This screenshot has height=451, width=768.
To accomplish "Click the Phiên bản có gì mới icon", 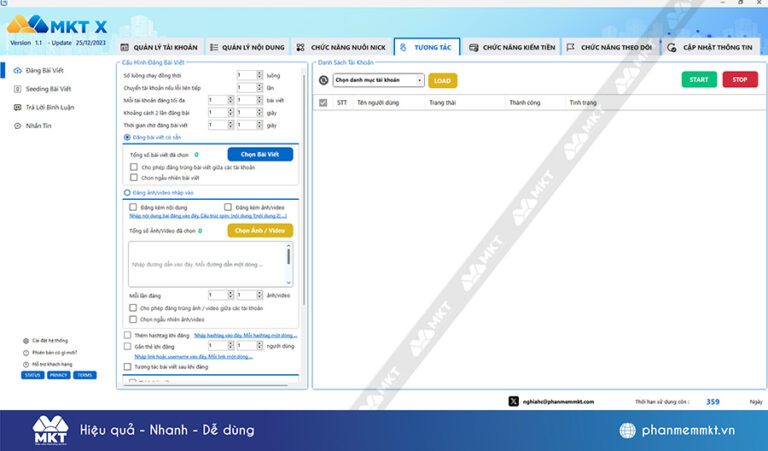I will pos(26,353).
